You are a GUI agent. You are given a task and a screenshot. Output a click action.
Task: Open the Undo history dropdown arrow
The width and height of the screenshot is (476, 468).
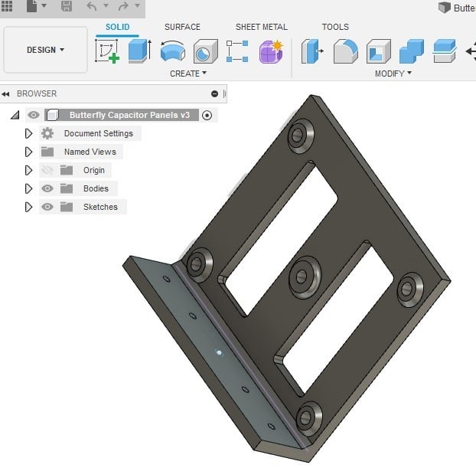pos(106,5)
